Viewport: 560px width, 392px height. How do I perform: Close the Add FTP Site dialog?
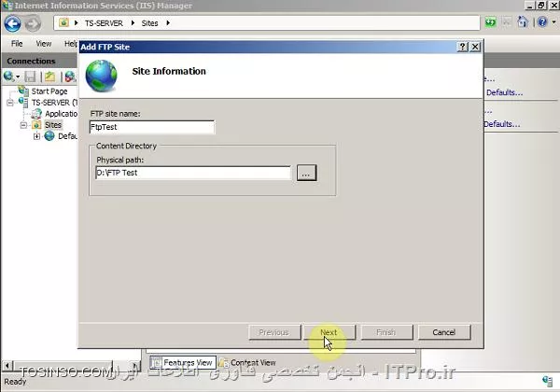tap(475, 47)
